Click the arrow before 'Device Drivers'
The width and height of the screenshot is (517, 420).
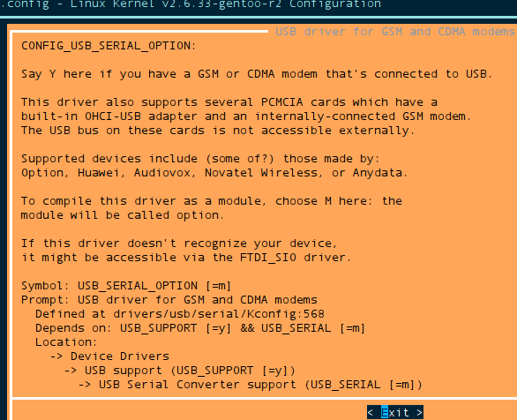pyautogui.click(x=56, y=356)
